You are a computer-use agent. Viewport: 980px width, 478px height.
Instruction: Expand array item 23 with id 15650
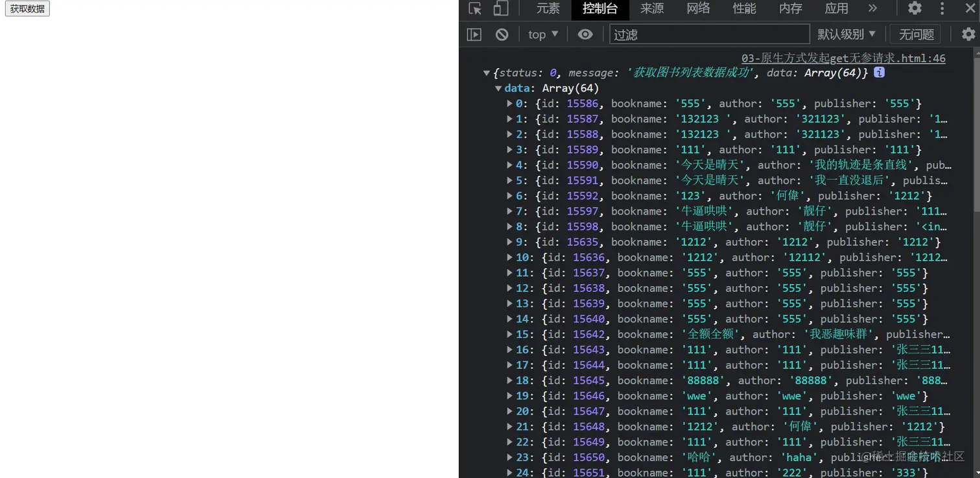509,458
